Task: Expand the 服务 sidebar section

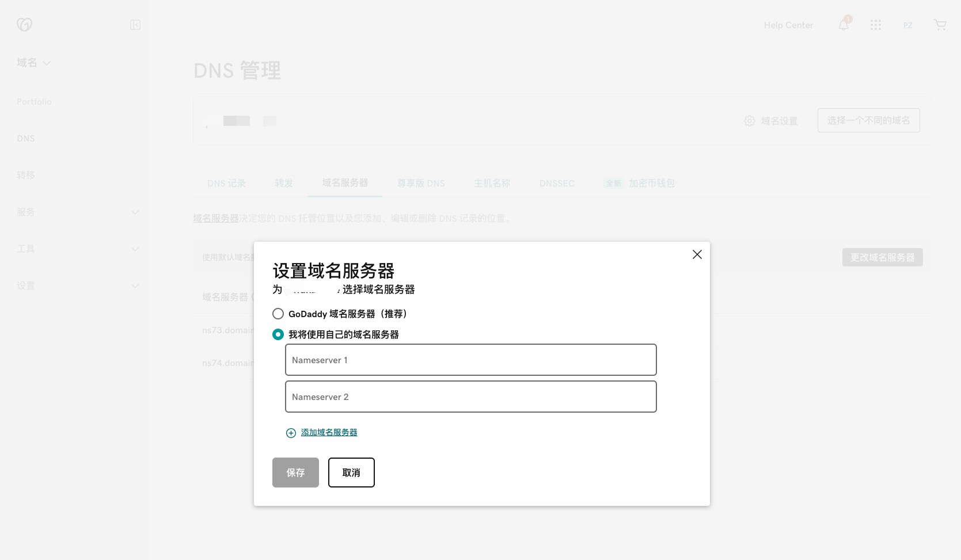Action: [135, 212]
